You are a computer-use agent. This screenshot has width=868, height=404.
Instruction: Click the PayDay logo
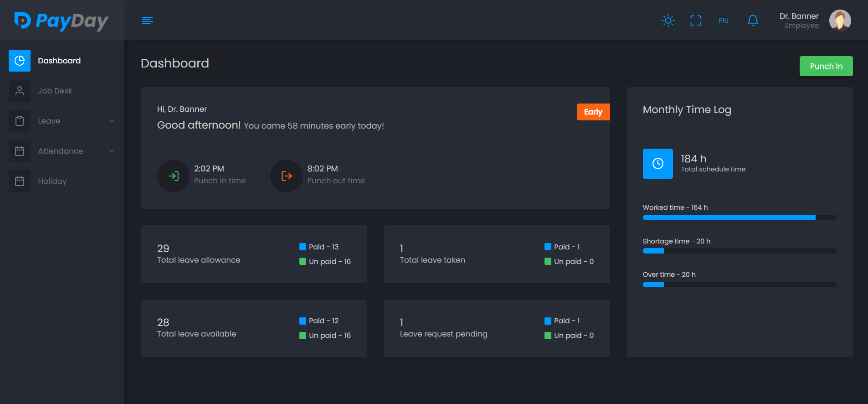[x=61, y=21]
